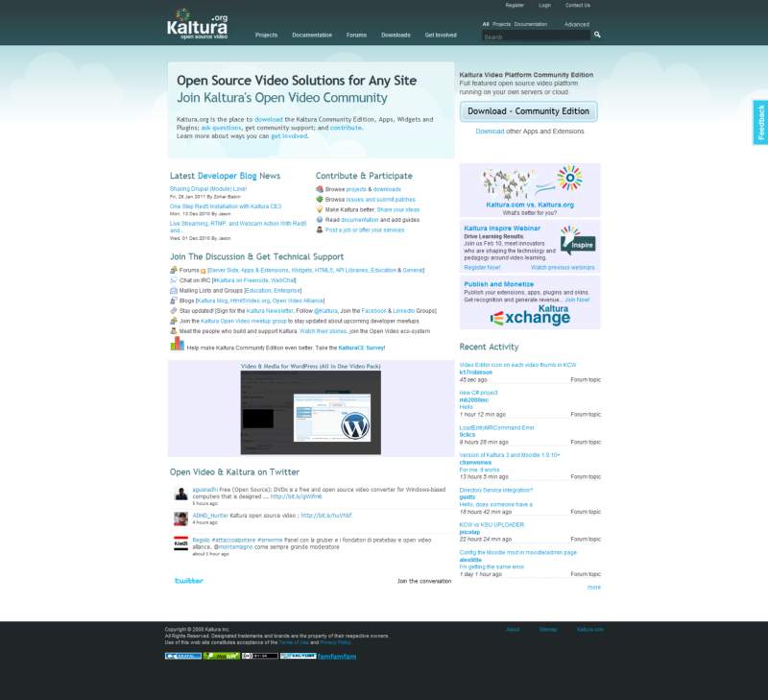The width and height of the screenshot is (768, 700).
Task: Click the chat bubble icon beside Chat on IRC
Action: pyautogui.click(x=174, y=280)
